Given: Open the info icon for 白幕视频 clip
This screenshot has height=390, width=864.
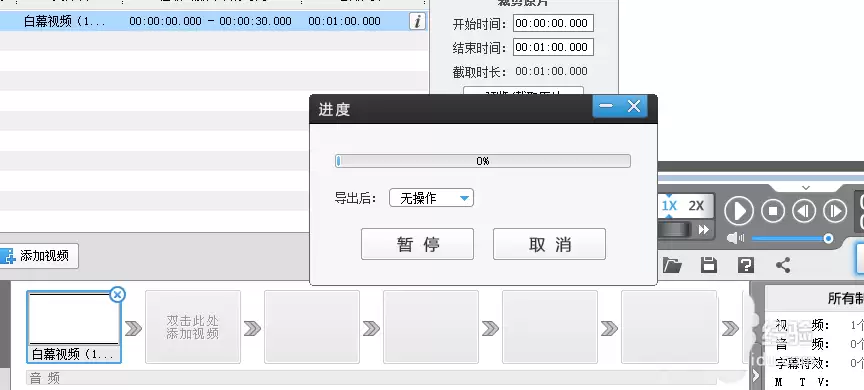Looking at the screenshot, I should point(418,21).
